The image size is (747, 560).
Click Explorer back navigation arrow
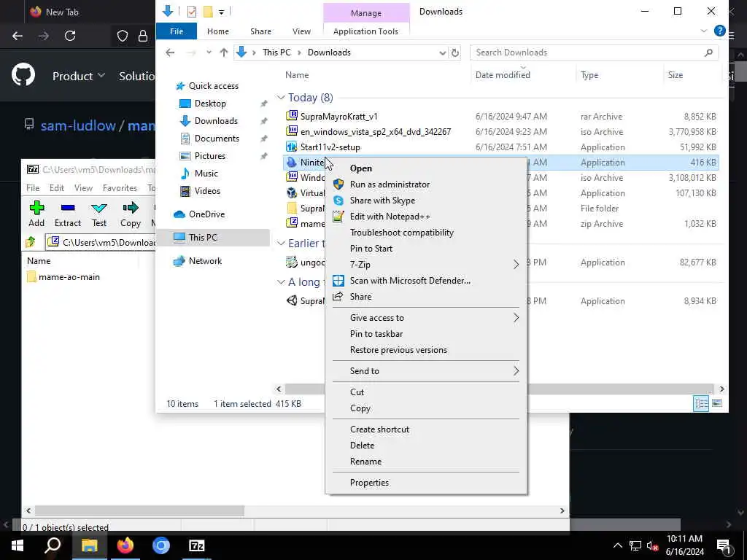[x=170, y=52]
